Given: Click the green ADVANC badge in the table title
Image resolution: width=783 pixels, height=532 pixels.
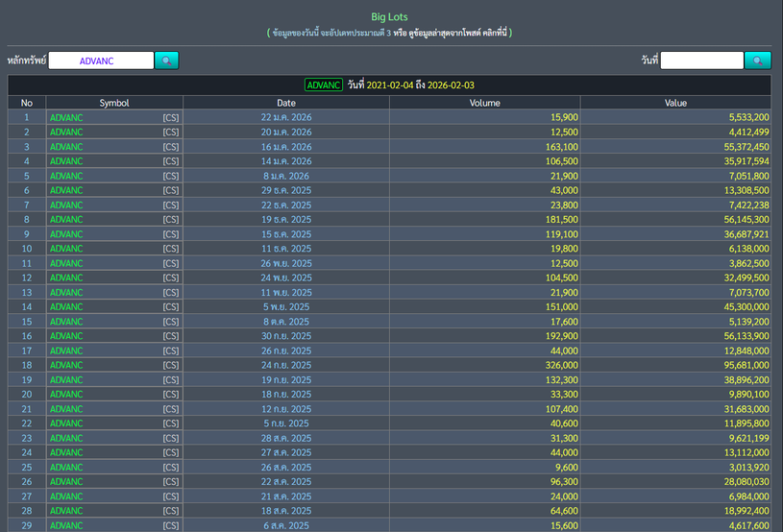Looking at the screenshot, I should pos(324,85).
